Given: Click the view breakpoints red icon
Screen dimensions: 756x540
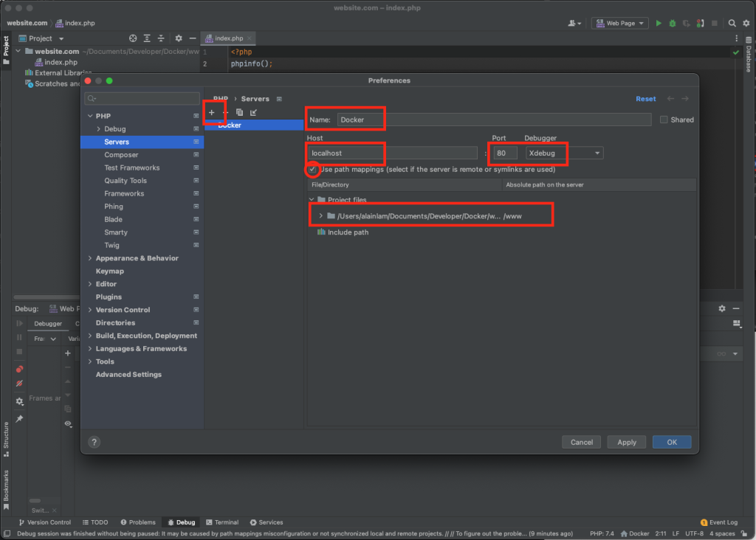Looking at the screenshot, I should point(19,369).
